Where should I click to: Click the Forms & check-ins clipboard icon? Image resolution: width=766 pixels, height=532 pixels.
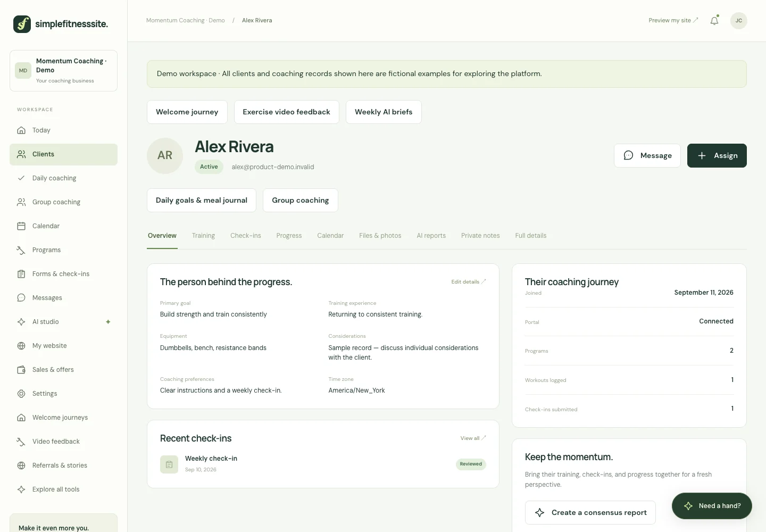tap(21, 274)
